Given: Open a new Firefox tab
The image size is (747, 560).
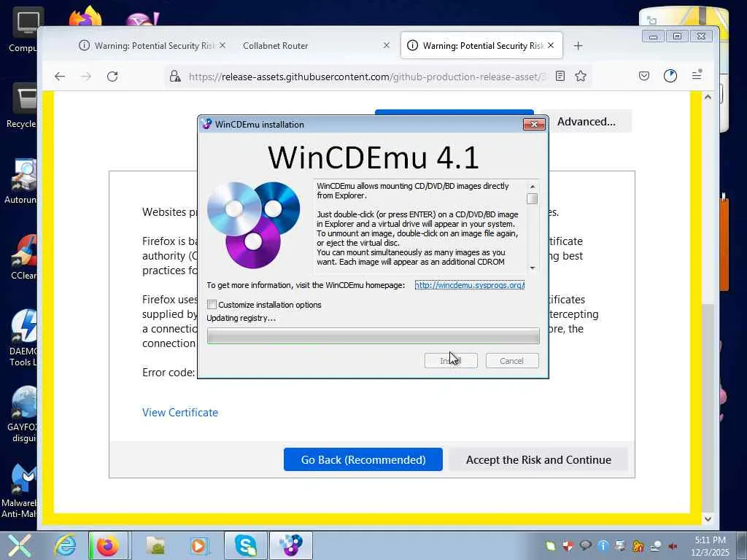Looking at the screenshot, I should pyautogui.click(x=578, y=46).
